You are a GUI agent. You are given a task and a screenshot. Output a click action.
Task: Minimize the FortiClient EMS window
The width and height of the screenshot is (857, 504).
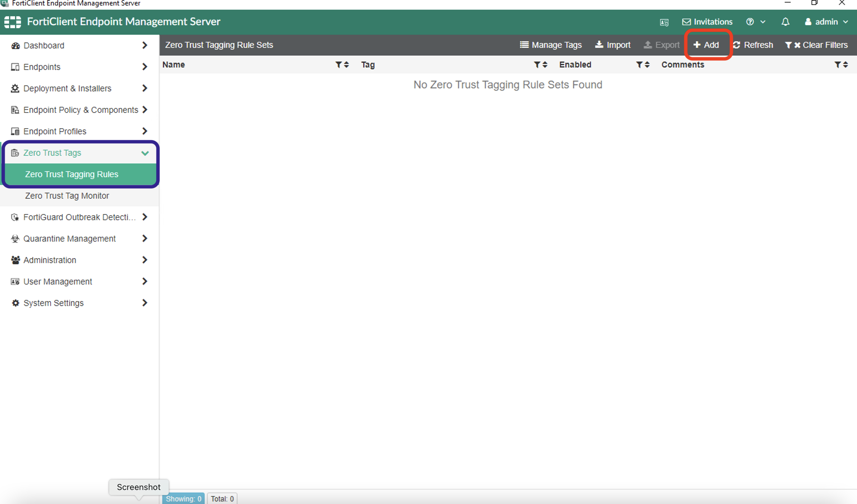coord(788,3)
